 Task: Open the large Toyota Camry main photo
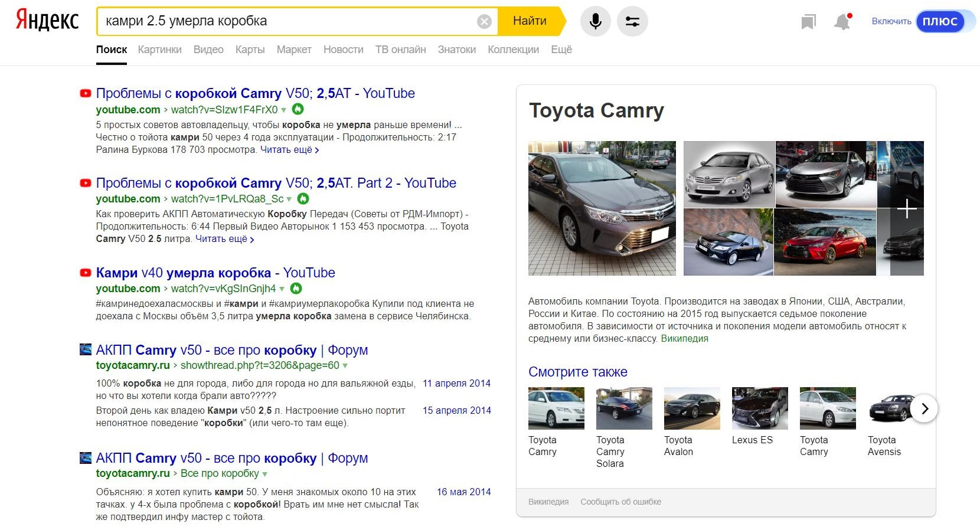pyautogui.click(x=602, y=208)
